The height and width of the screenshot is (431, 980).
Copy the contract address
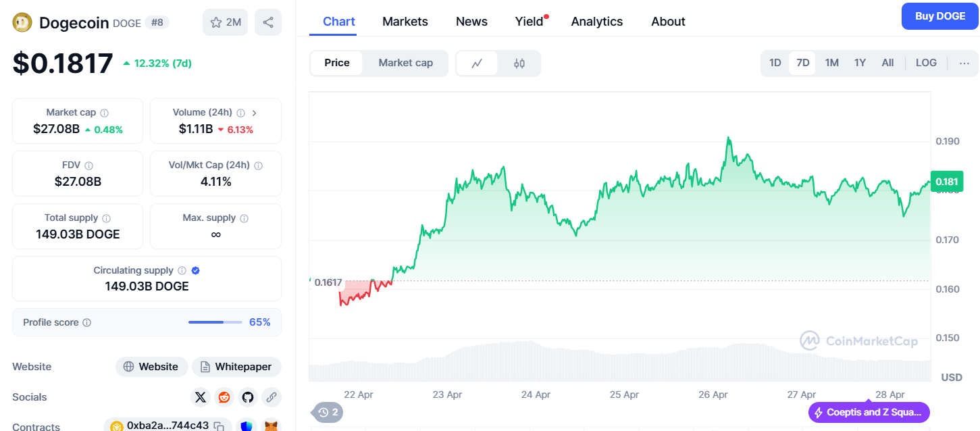click(219, 426)
